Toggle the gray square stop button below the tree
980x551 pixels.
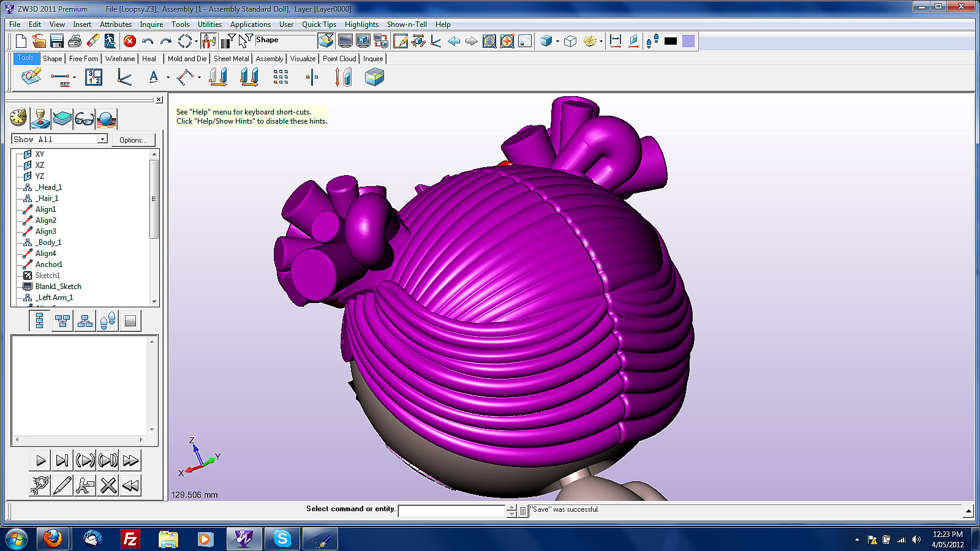point(130,321)
